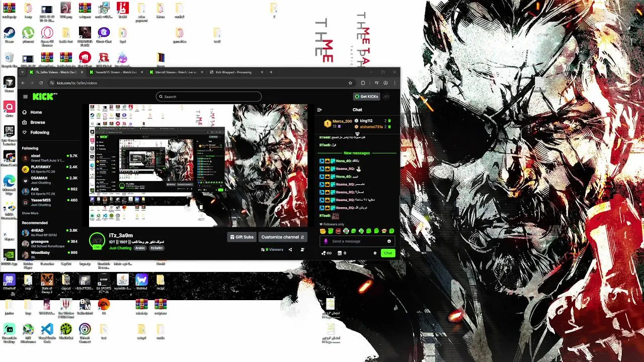This screenshot has width=644, height=362.
Task: Collapse the chat panel with arrow icon
Action: coord(319,110)
